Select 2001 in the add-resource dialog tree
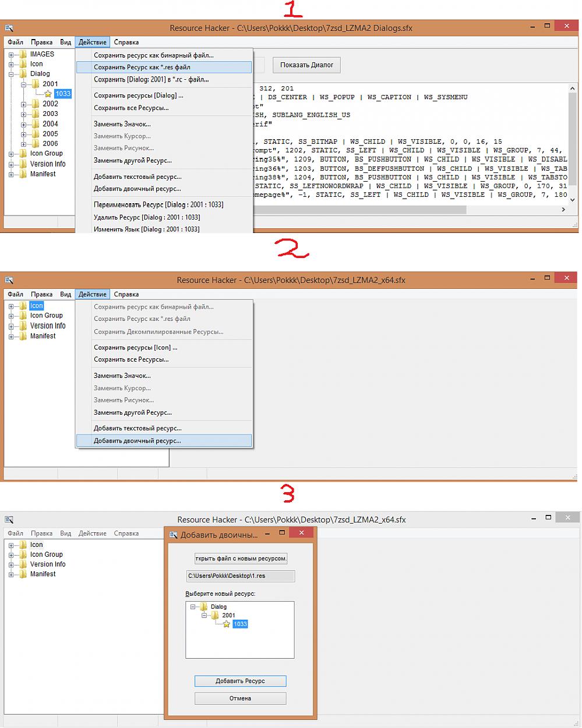582x728 pixels. 229,616
